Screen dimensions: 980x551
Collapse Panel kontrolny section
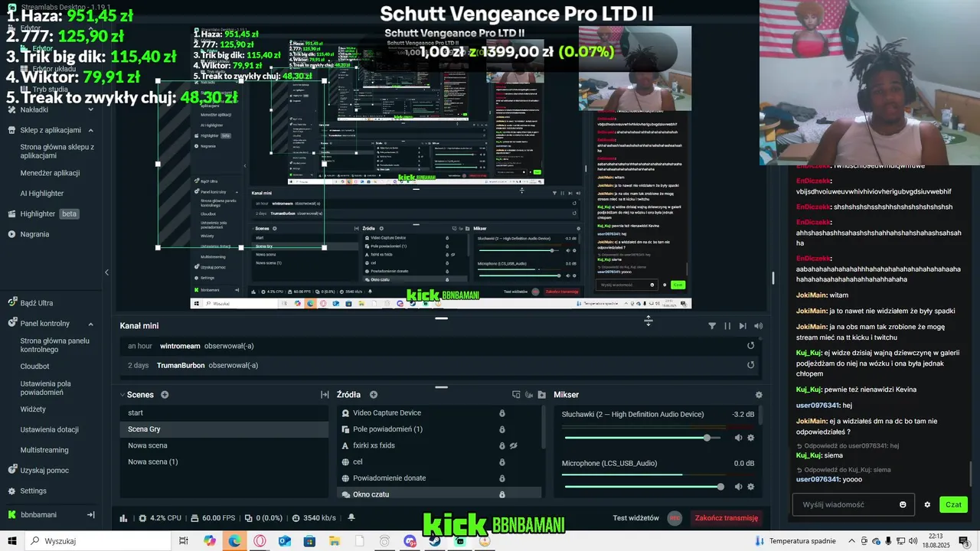[90, 324]
